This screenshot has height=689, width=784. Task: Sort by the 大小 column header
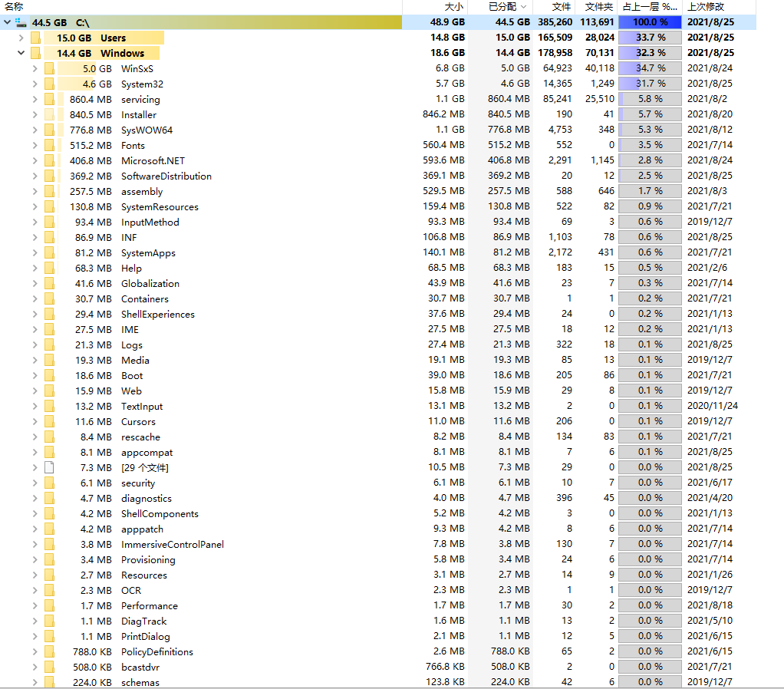click(454, 6)
